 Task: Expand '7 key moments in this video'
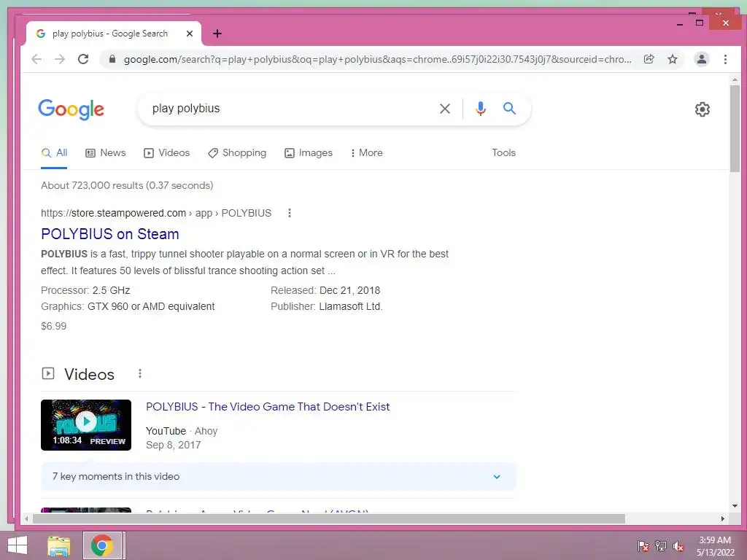point(278,477)
